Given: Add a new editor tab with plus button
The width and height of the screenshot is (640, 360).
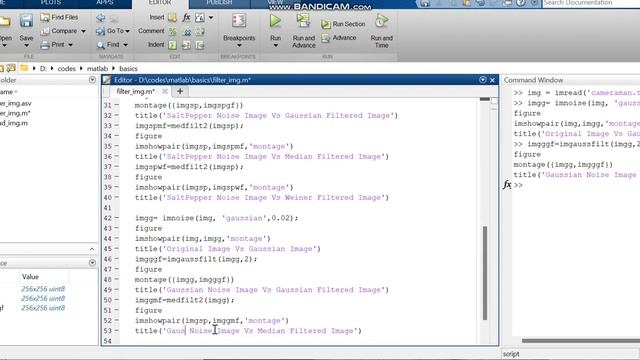Looking at the screenshot, I should point(180,91).
